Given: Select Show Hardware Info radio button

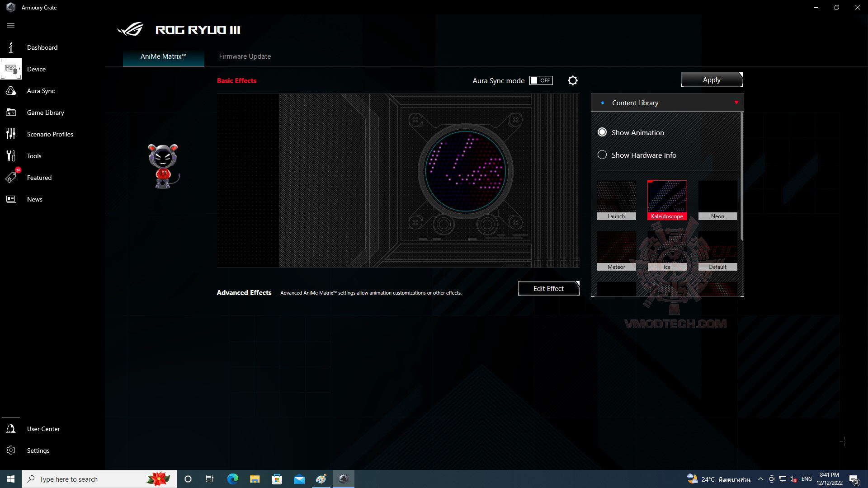Looking at the screenshot, I should coord(602,155).
